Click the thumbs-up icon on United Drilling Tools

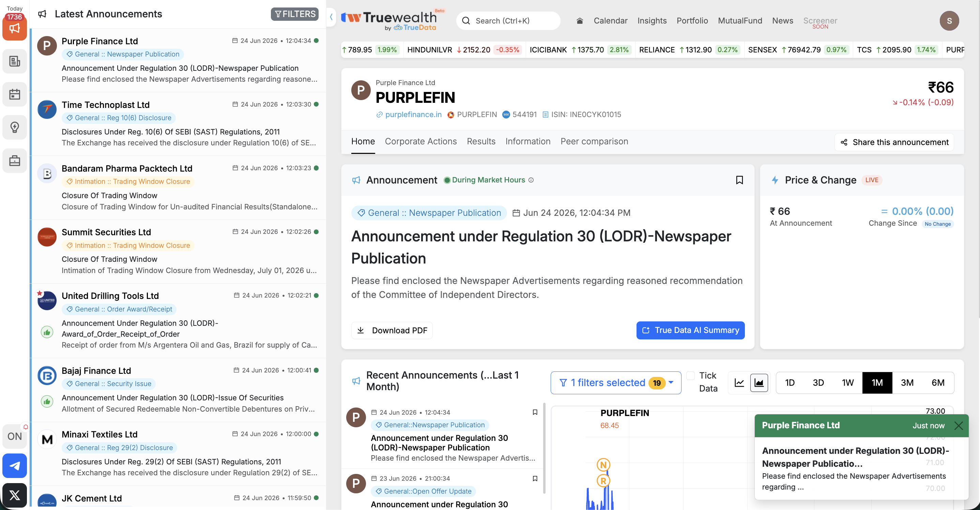coord(47,333)
